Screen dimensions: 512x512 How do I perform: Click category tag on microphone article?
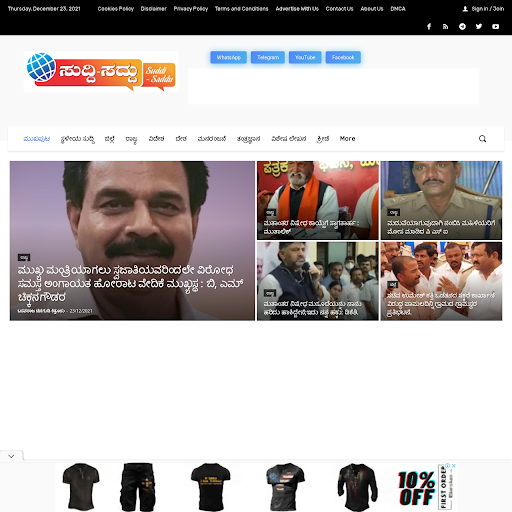(270, 293)
